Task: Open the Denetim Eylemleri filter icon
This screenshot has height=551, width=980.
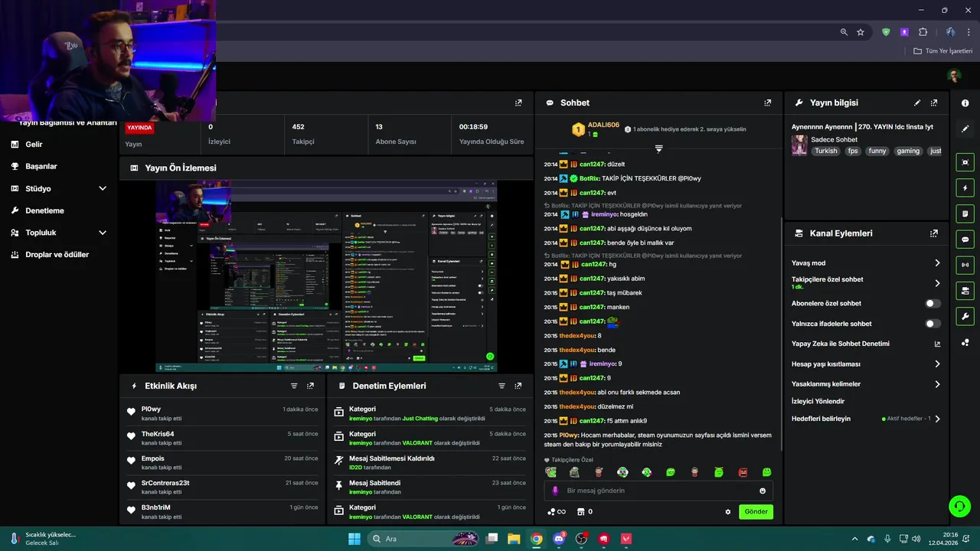Action: pos(501,386)
